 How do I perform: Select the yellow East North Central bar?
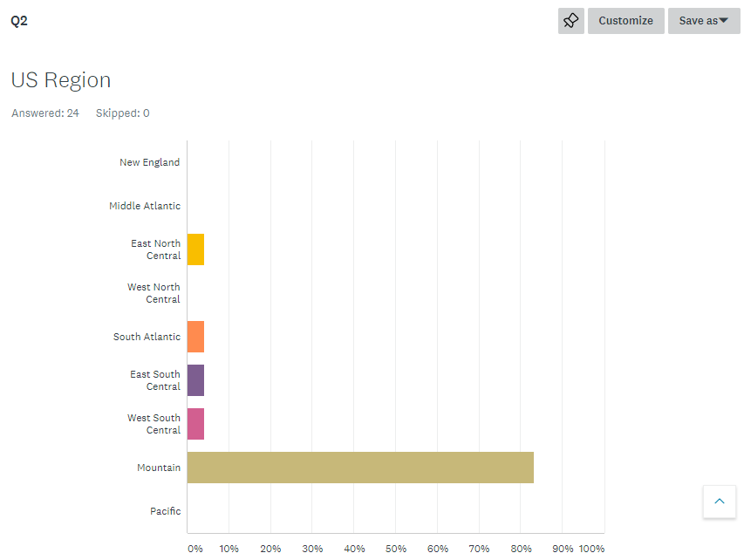tap(195, 249)
